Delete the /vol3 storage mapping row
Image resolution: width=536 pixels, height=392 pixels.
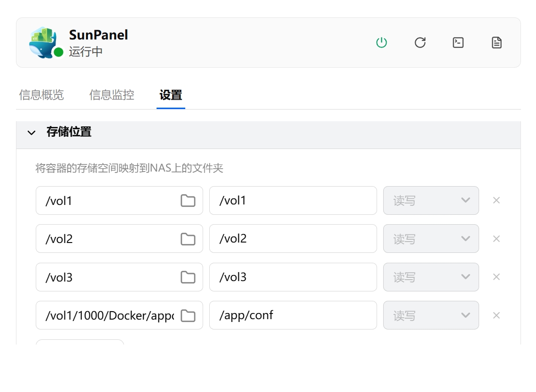[496, 277]
